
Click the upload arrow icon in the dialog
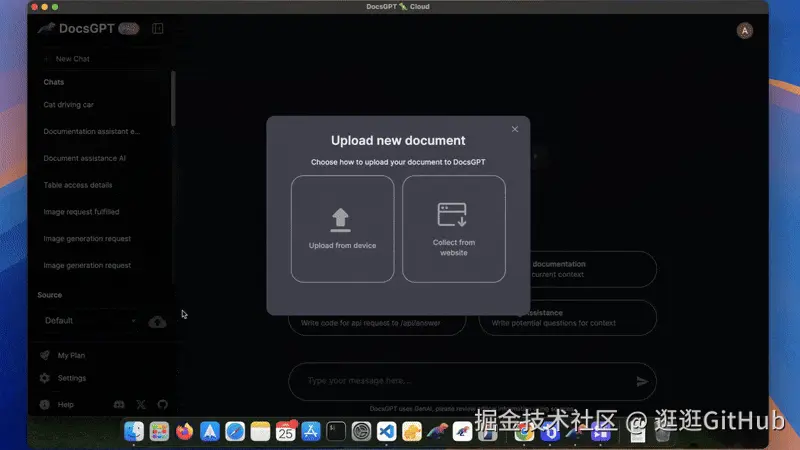pos(340,220)
